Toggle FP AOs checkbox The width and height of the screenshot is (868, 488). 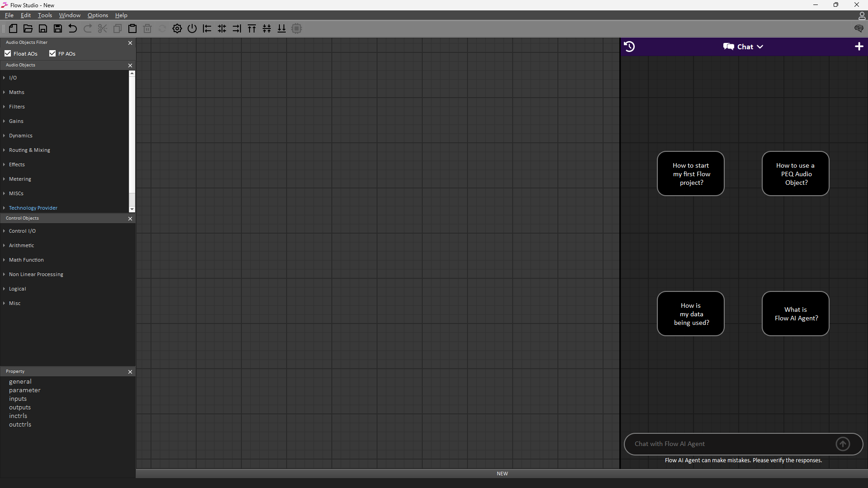(x=52, y=53)
